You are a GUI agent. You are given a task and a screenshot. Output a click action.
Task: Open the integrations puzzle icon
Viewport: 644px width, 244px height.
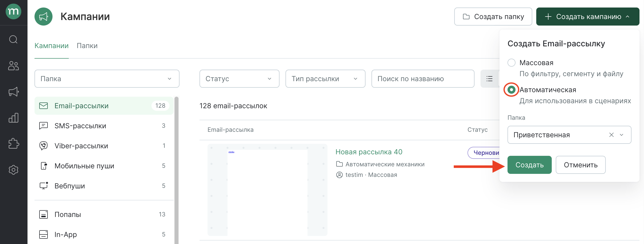click(x=13, y=144)
